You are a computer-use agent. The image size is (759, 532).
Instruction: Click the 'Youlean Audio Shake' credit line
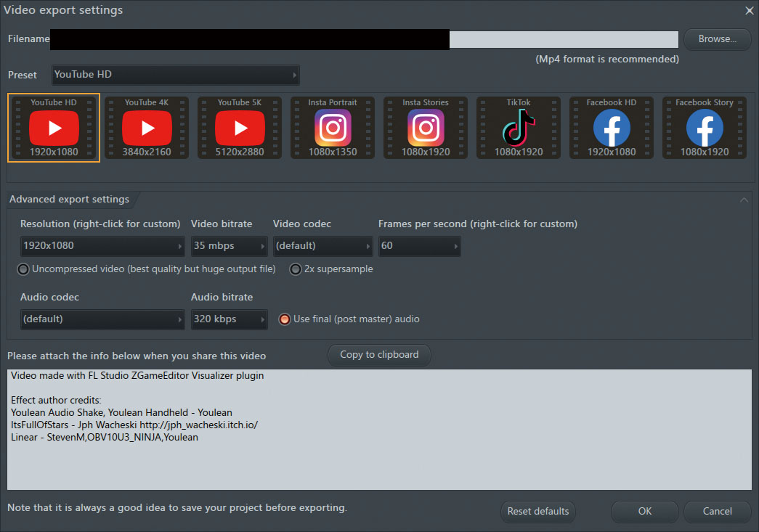(121, 412)
